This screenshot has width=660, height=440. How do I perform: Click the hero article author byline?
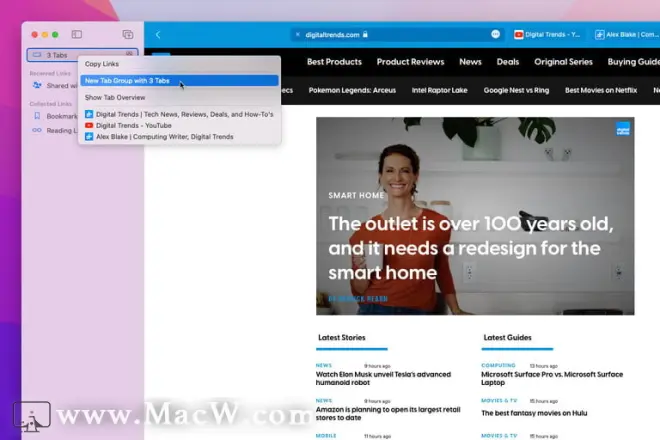(x=358, y=299)
